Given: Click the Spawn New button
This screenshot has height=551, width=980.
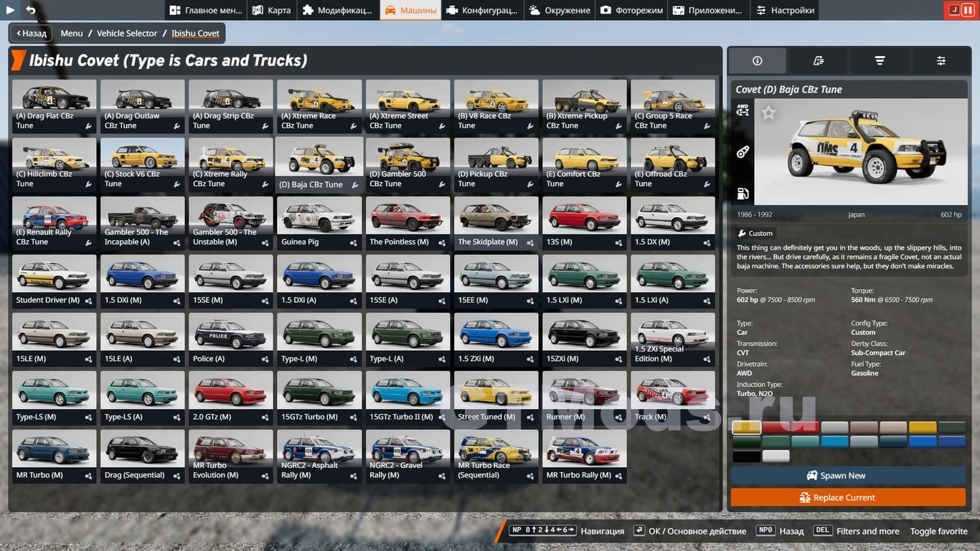Looking at the screenshot, I should point(848,476).
